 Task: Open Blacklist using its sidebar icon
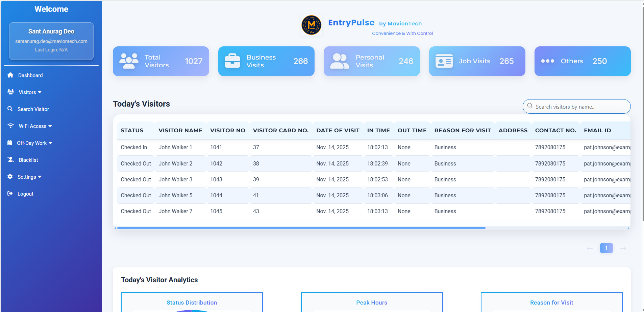(10, 160)
